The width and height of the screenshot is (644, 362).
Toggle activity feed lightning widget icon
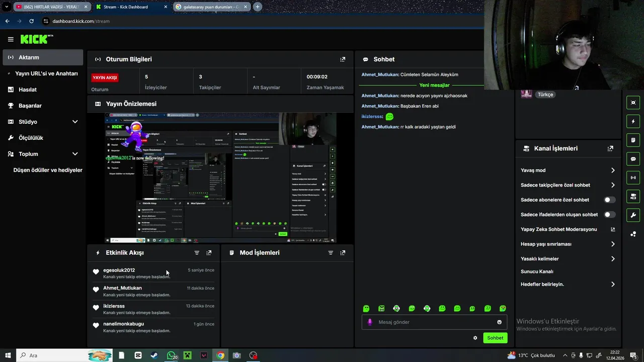tap(633, 121)
